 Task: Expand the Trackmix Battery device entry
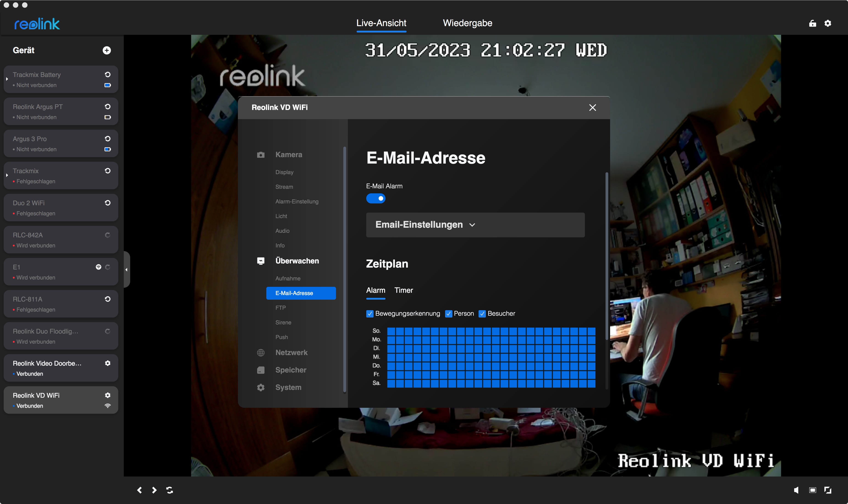pos(7,79)
